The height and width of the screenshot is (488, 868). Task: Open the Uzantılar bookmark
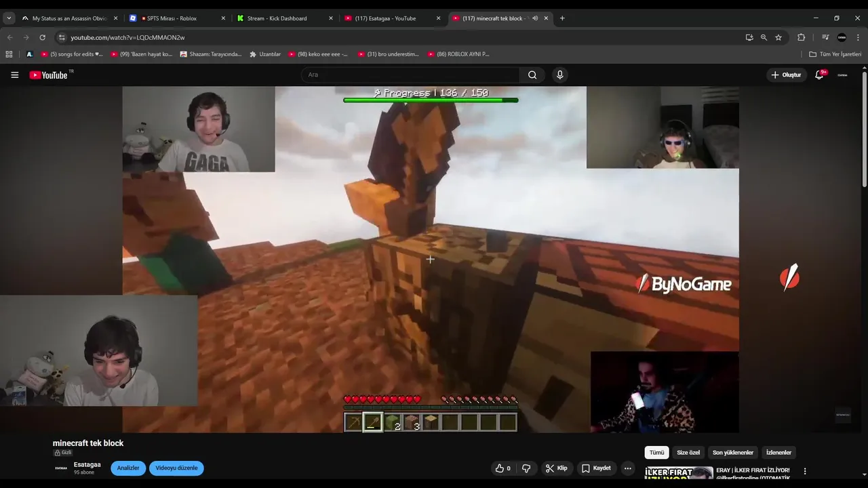click(265, 54)
